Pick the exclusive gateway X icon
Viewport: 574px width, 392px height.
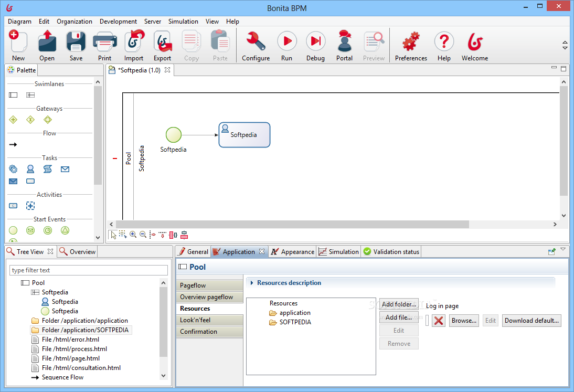[x=30, y=120]
